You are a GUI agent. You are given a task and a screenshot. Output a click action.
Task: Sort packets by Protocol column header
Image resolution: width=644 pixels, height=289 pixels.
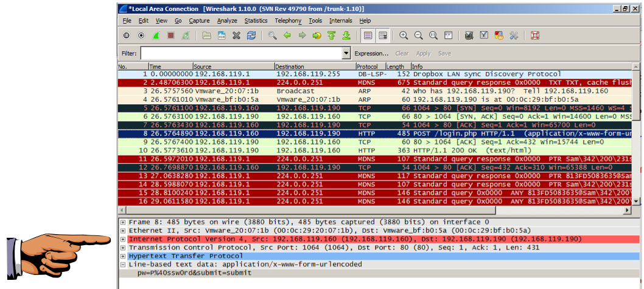tap(371, 66)
